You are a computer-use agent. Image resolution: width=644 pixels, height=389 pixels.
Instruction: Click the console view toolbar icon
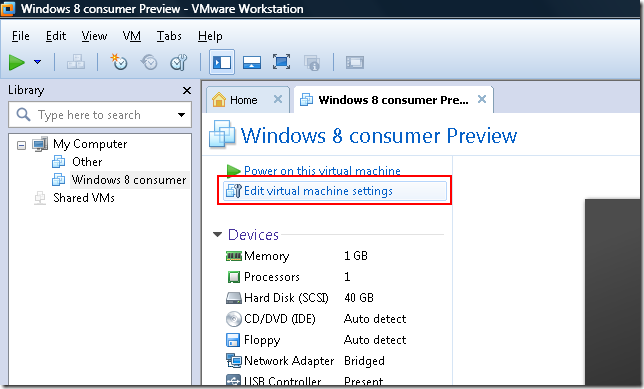(x=355, y=62)
